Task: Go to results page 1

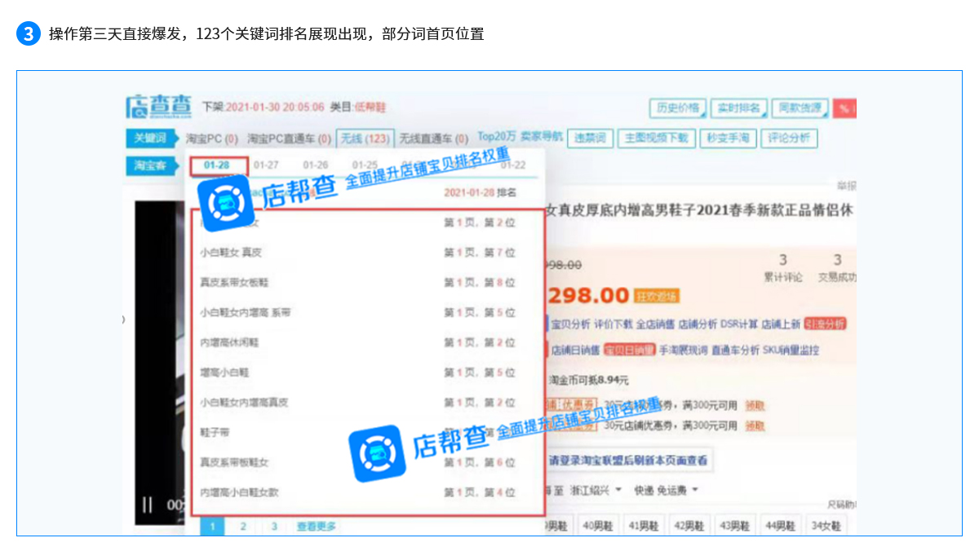Action: 212,527
